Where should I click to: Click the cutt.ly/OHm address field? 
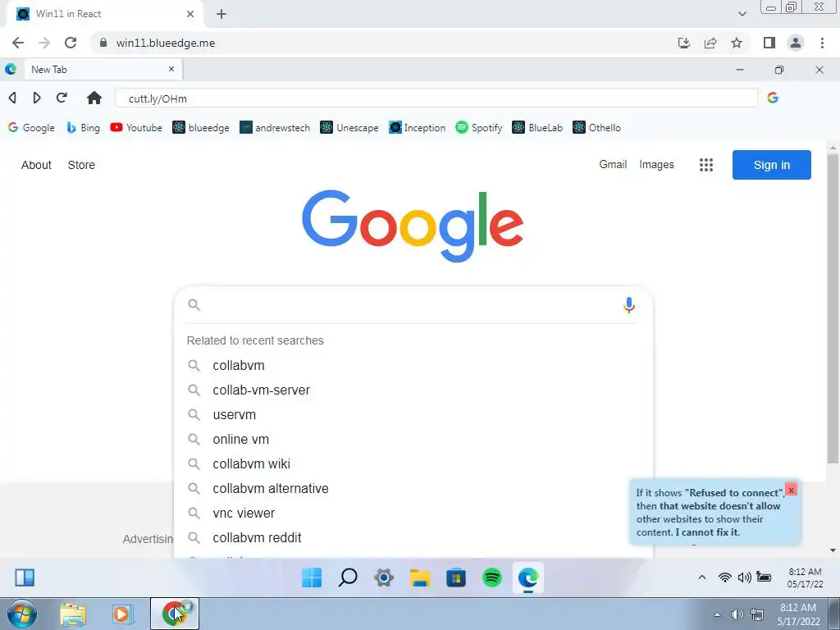[436, 98]
